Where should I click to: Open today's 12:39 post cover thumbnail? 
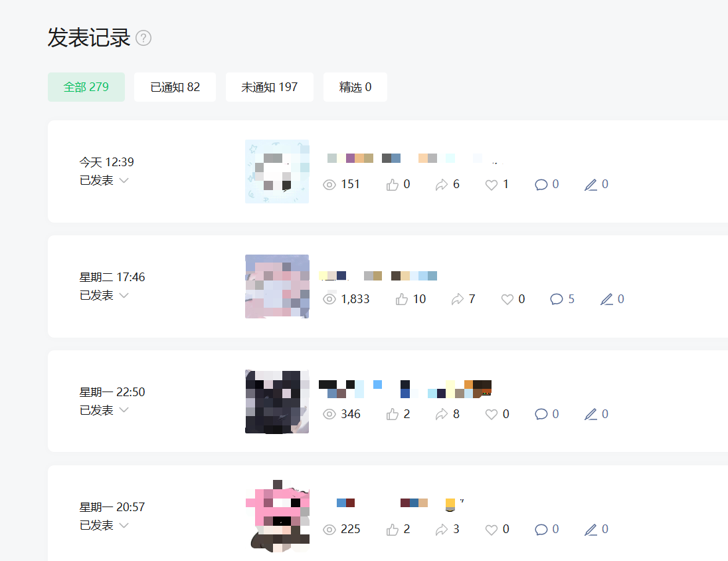coord(277,171)
